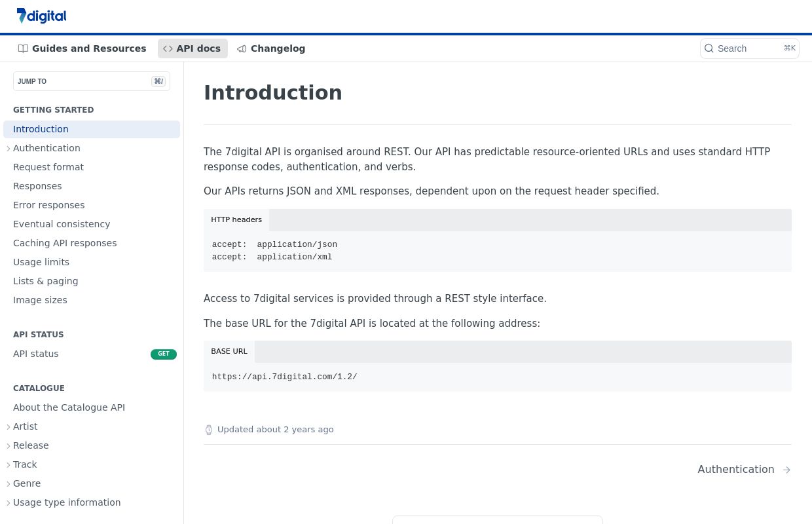Click the 'accept: application/json' code line
Image resolution: width=812 pixels, height=524 pixels.
(x=274, y=244)
